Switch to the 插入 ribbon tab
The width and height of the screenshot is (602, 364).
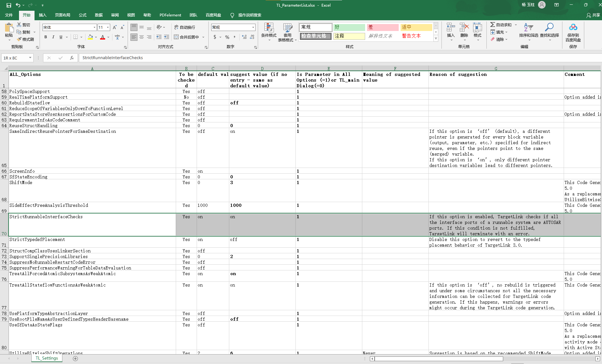42,15
